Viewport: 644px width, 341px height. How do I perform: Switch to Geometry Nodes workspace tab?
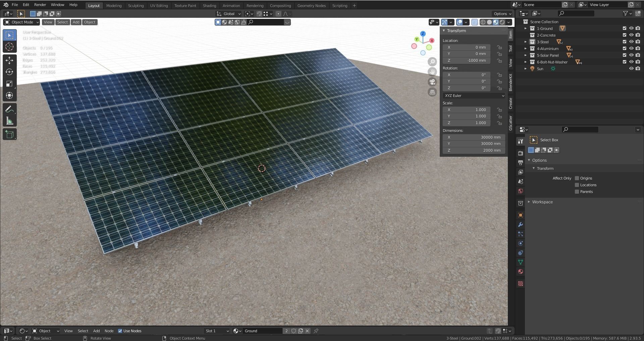(x=311, y=6)
